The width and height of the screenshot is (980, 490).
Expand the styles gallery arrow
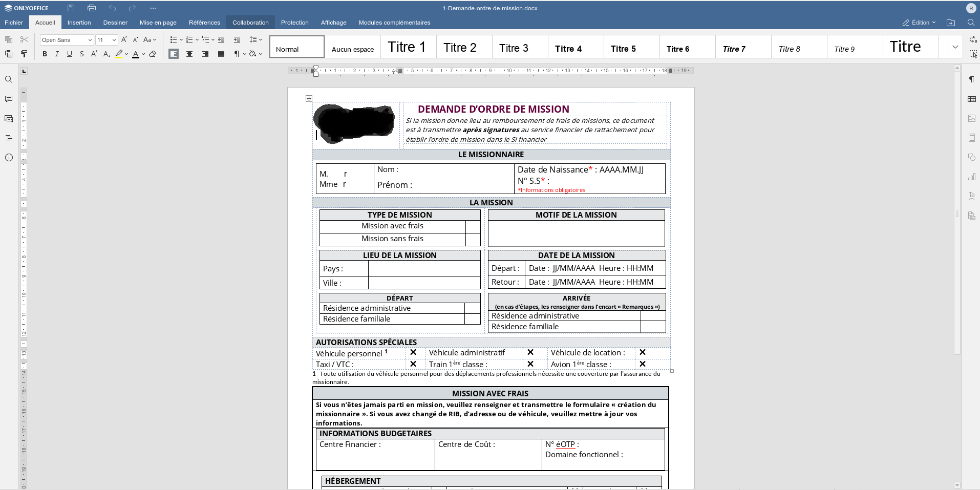point(955,47)
